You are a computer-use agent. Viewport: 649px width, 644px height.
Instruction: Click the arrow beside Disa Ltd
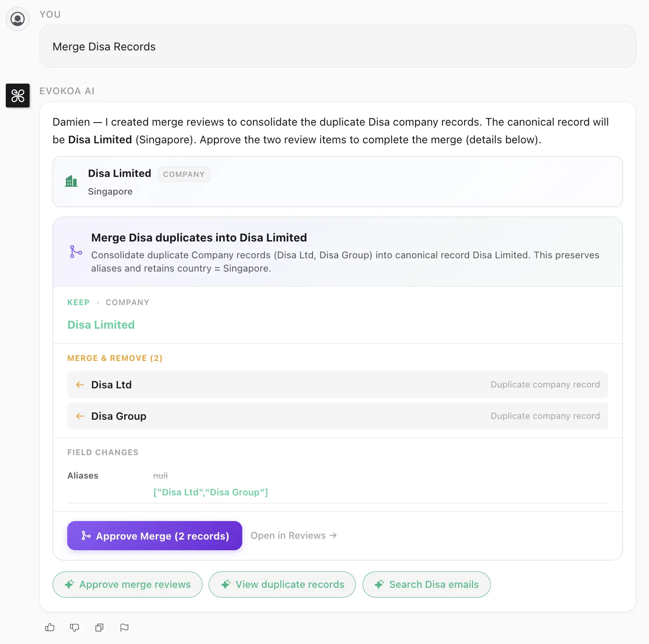(80, 385)
